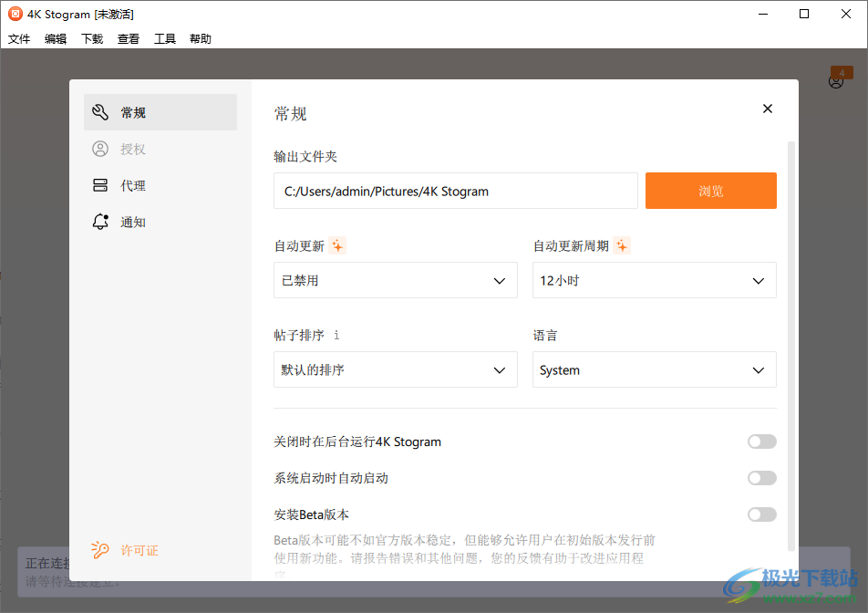Turn on 安装Beta版本 switch
This screenshot has height=613, width=868.
click(x=761, y=514)
